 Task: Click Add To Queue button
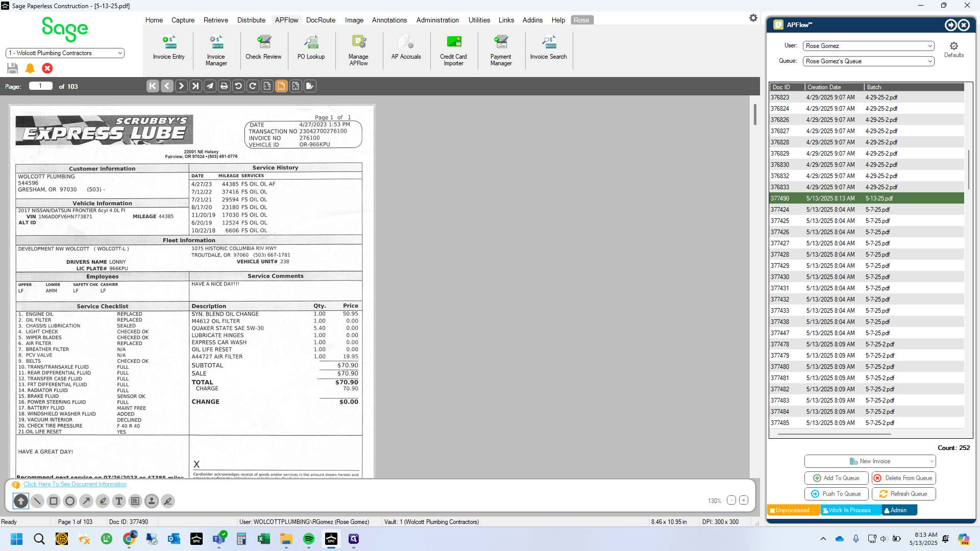[836, 478]
